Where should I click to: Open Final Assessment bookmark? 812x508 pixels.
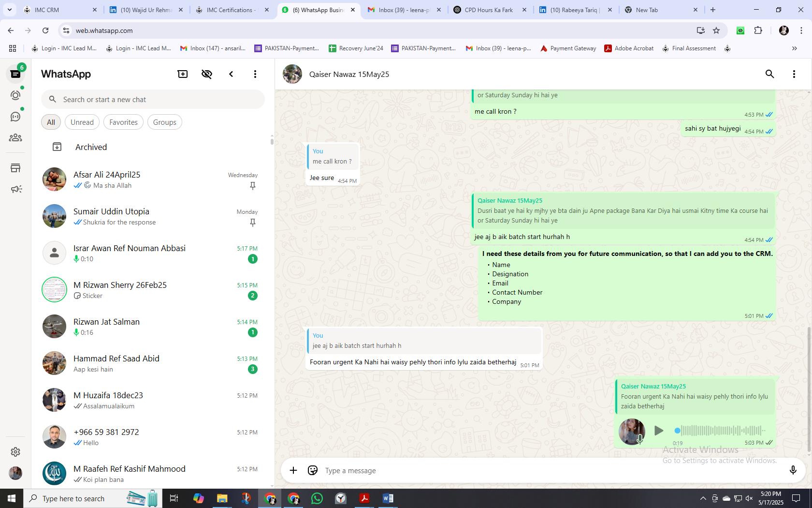[689, 48]
